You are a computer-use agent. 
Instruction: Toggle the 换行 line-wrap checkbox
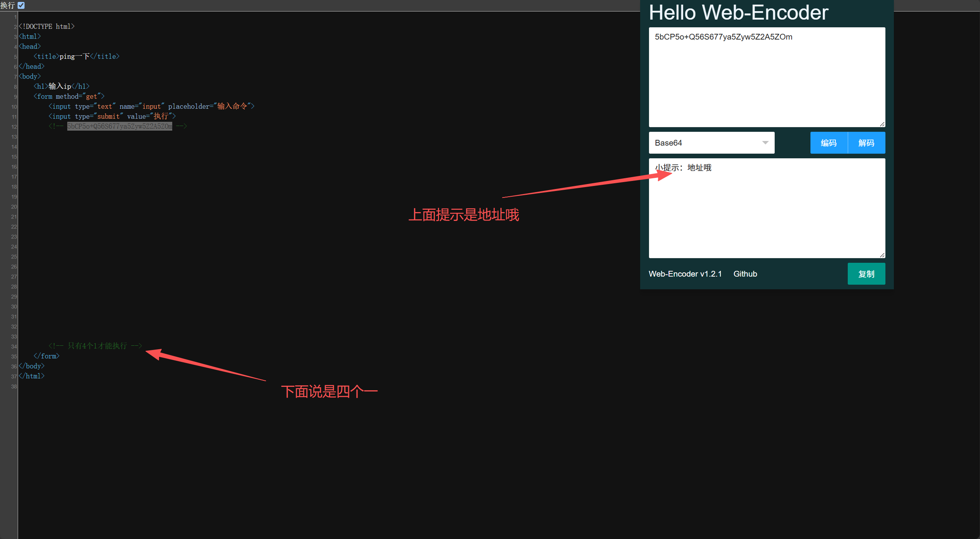[21, 5]
